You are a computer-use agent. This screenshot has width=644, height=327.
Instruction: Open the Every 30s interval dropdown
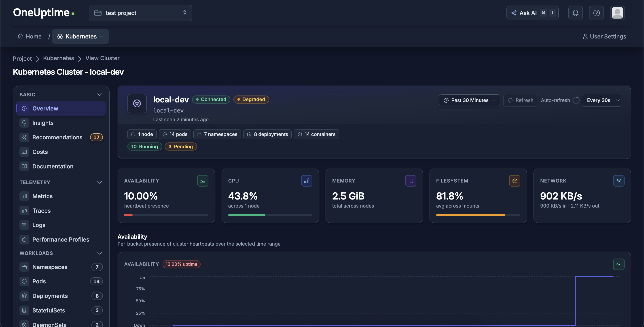[x=602, y=100]
